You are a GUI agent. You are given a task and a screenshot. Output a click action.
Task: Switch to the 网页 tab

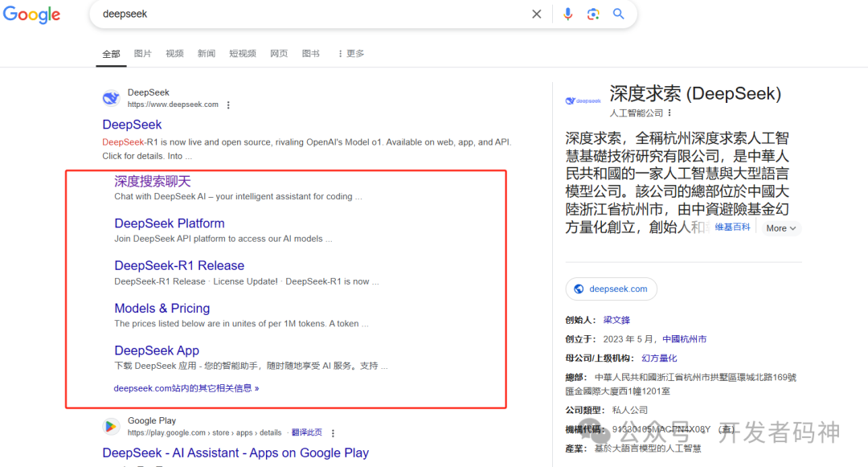pos(278,54)
